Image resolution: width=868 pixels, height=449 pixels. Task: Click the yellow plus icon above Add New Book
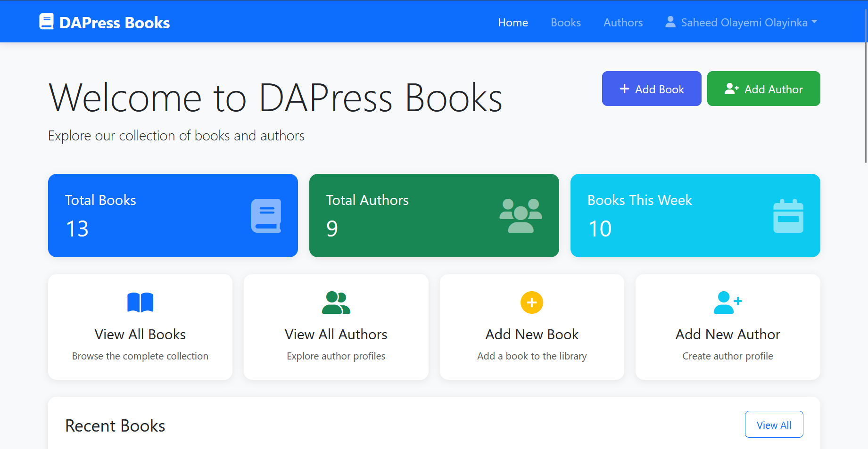[x=531, y=302]
